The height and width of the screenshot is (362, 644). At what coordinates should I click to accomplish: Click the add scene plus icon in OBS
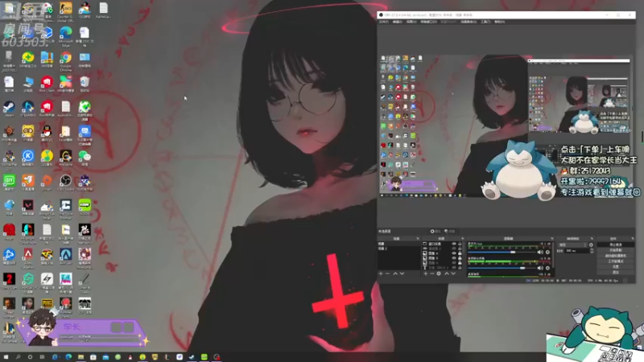381,274
